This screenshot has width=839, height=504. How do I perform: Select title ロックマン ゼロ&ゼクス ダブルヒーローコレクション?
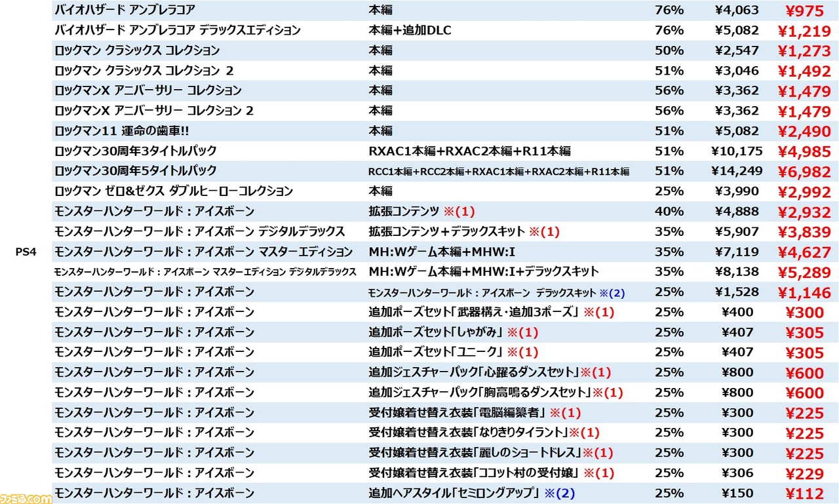coord(174,191)
